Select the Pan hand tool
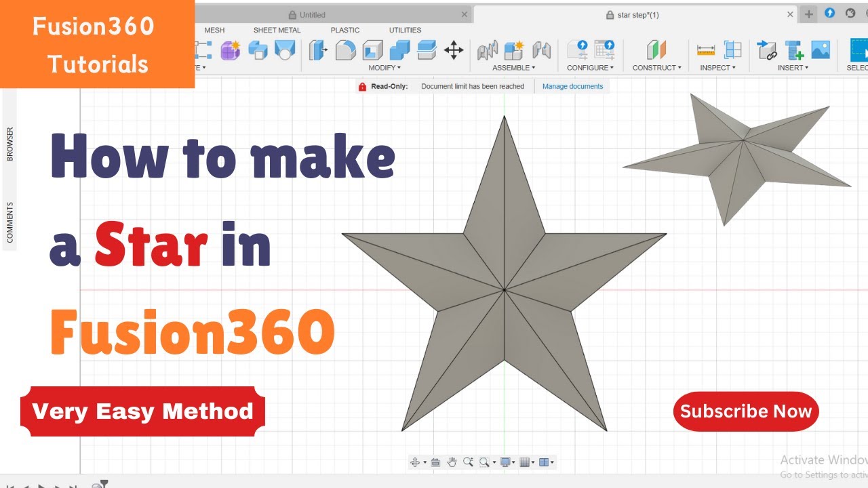 pos(452,462)
